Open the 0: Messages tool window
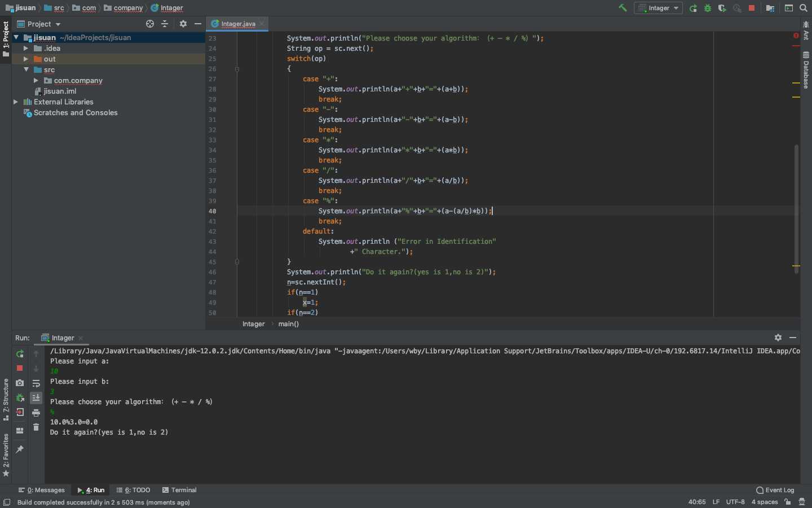Viewport: 812px width, 508px height. click(42, 490)
